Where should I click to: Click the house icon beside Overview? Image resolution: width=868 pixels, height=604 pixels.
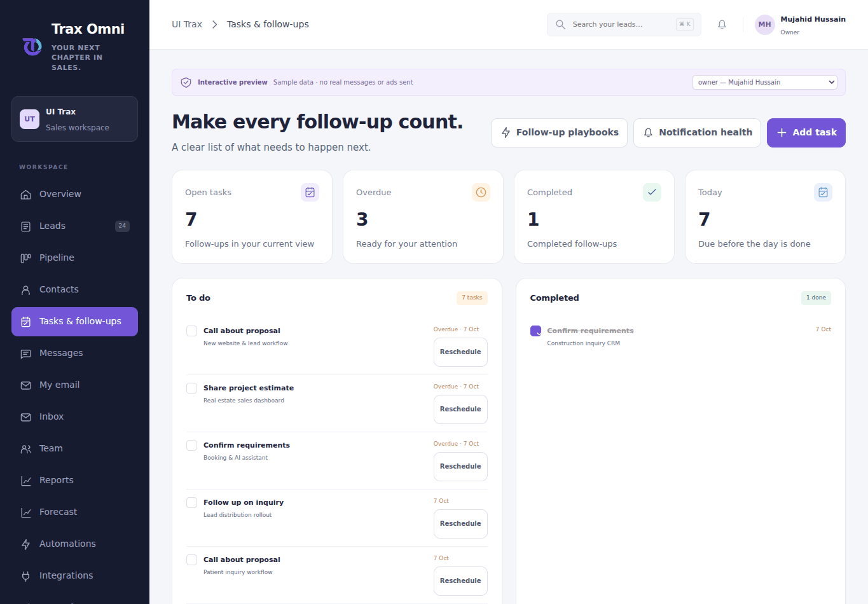[26, 195]
